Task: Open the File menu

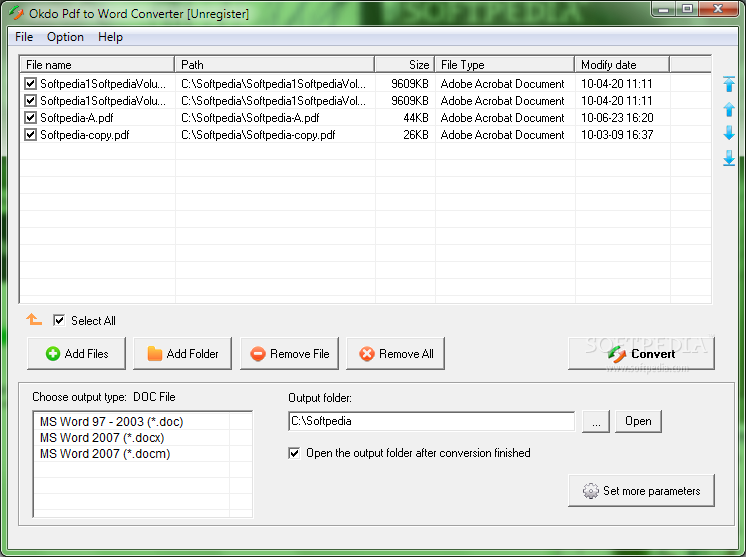Action: pyautogui.click(x=24, y=37)
